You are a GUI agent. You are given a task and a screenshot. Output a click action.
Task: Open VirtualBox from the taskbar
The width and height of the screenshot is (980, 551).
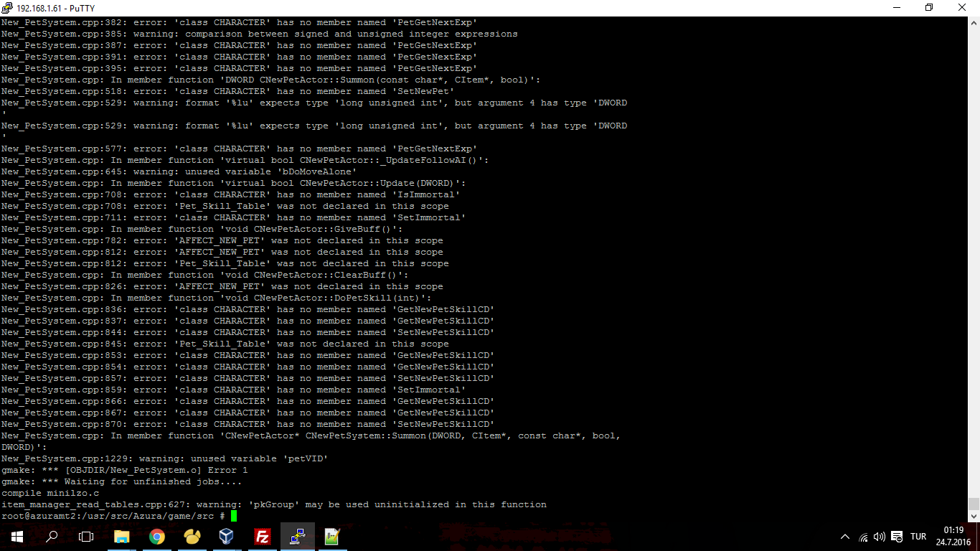point(227,536)
